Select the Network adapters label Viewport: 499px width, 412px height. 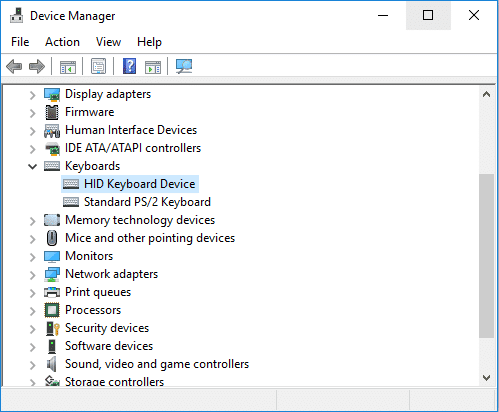coord(111,274)
